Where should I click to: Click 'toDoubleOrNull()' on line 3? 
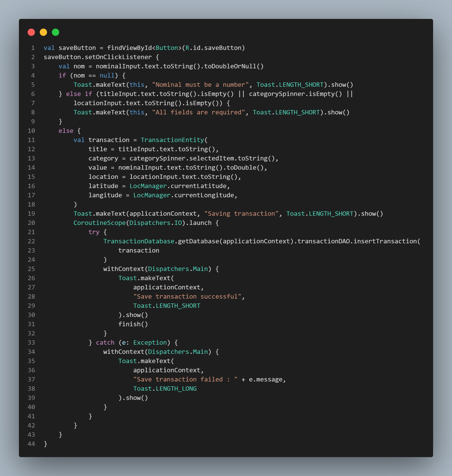click(234, 66)
